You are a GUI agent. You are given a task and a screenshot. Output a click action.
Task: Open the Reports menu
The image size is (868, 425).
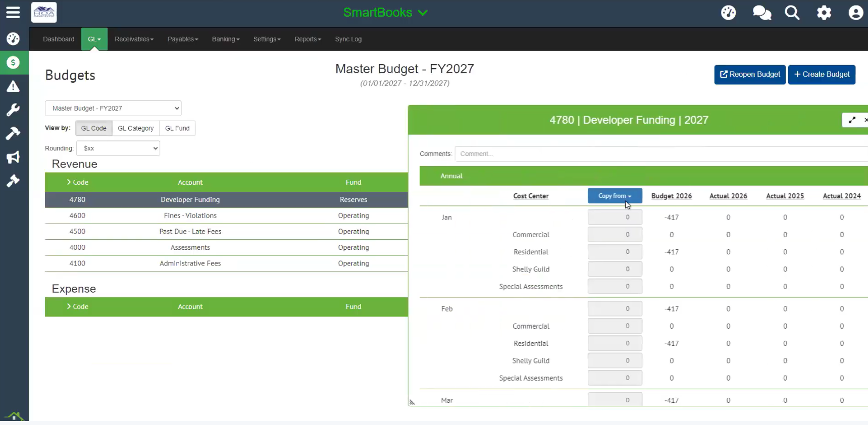[308, 39]
